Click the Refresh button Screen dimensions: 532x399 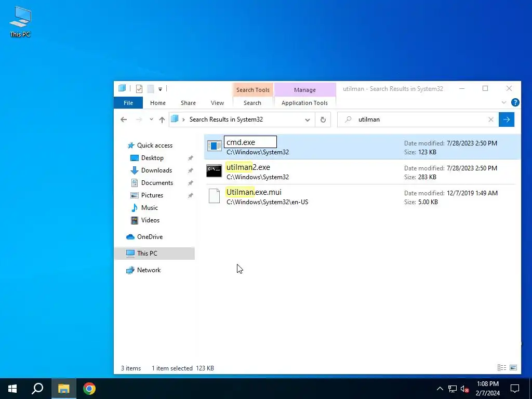coord(323,119)
